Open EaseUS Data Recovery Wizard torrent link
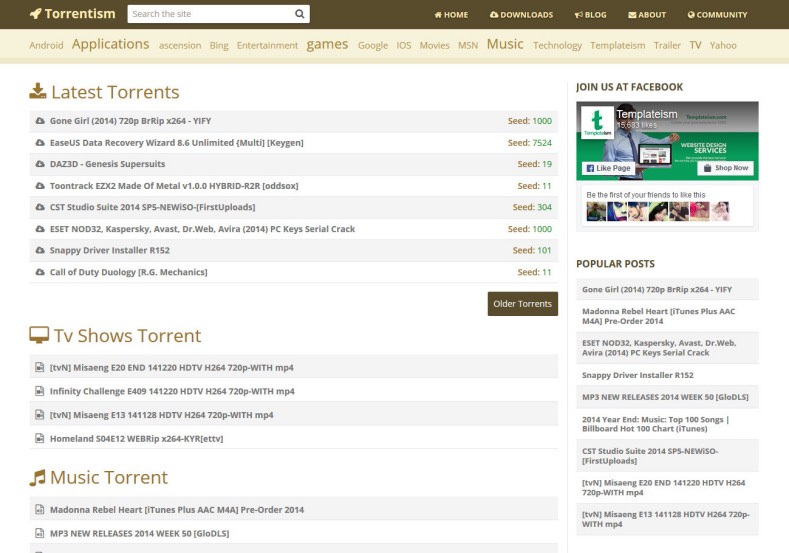Screen dimensions: 789x553 point(177,142)
